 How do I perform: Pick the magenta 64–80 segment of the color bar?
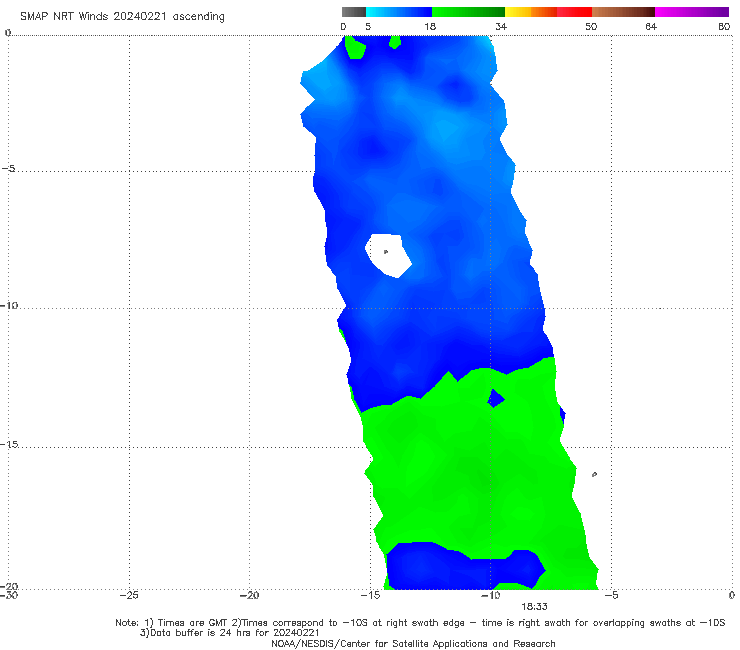coord(692,12)
